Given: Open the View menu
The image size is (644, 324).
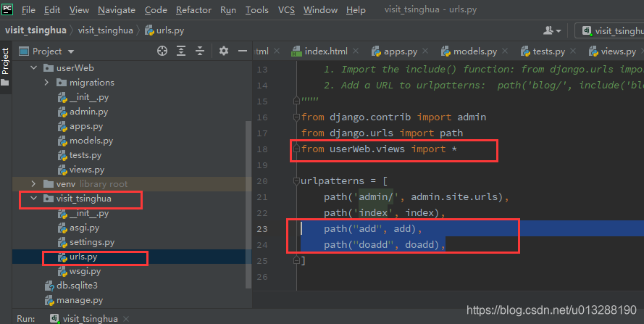Looking at the screenshot, I should [x=79, y=10].
